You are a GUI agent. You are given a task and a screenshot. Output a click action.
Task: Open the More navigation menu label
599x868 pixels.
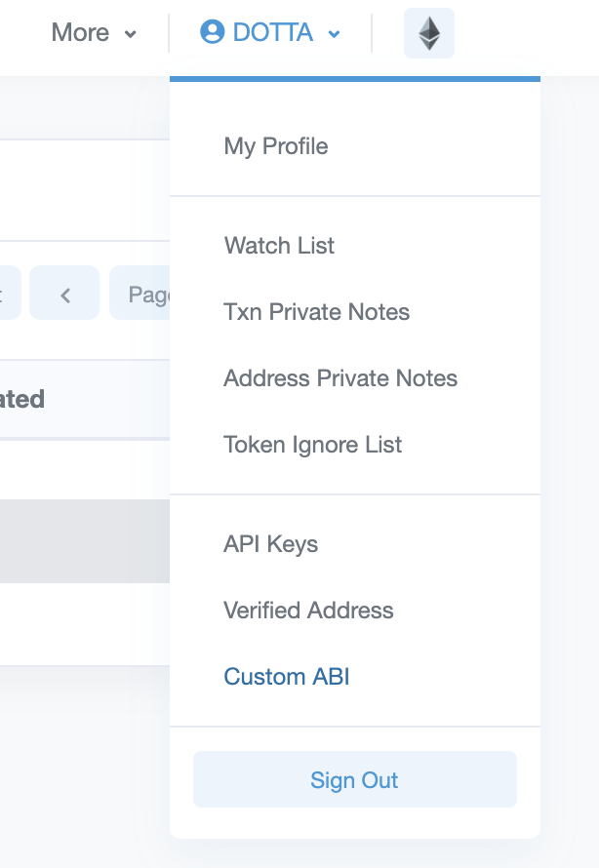click(x=80, y=33)
